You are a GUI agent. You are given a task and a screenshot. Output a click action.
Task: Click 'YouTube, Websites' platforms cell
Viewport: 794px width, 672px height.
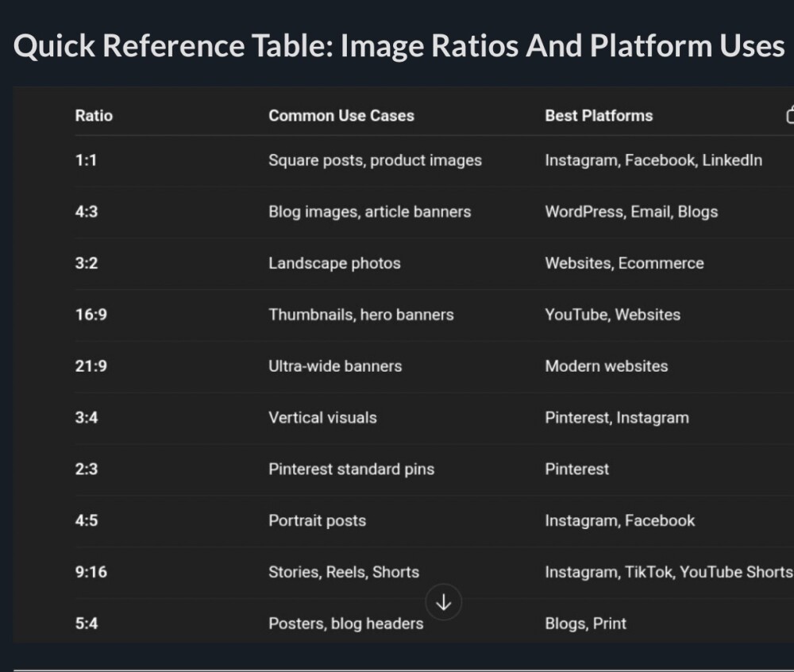point(613,315)
